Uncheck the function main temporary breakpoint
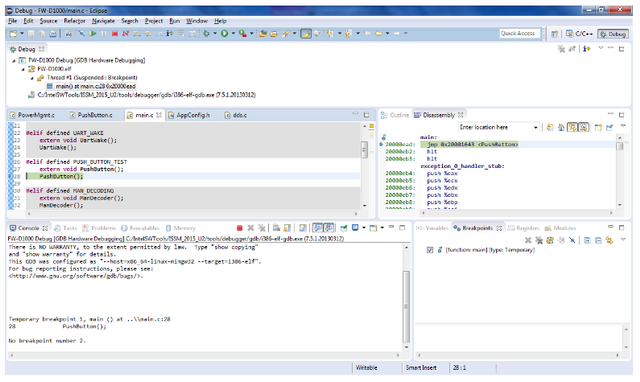640x382 pixels. [429, 250]
